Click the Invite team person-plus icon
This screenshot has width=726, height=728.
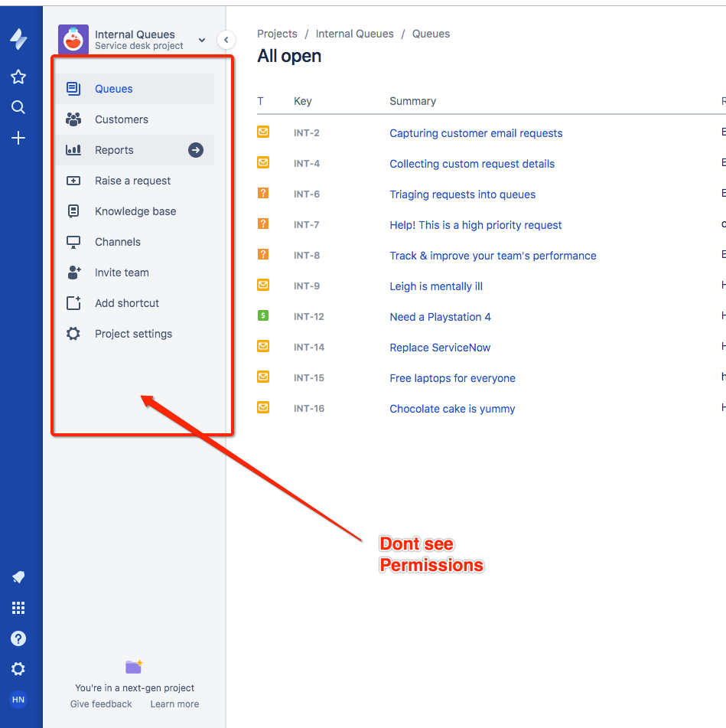[73, 273]
